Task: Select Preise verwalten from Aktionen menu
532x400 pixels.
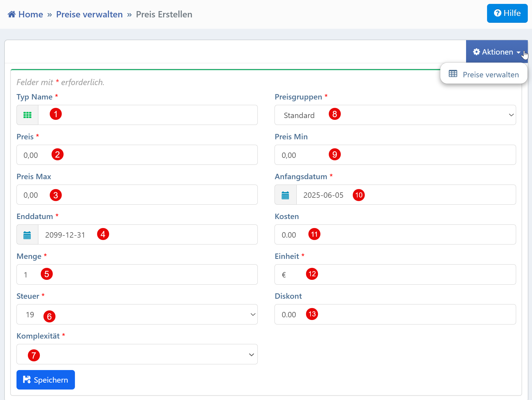Action: [x=490, y=75]
